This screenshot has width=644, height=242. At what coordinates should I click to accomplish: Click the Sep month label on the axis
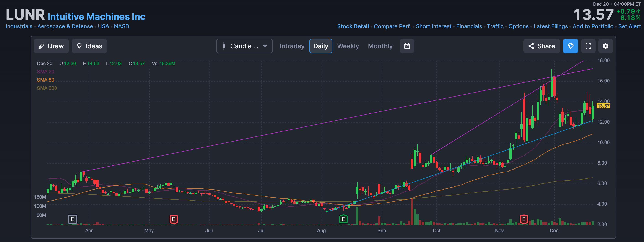pos(382,231)
